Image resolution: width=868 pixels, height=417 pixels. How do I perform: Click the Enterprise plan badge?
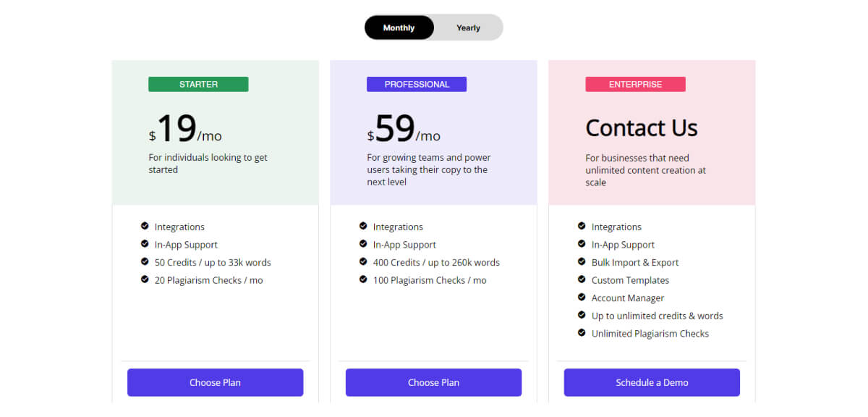635,85
